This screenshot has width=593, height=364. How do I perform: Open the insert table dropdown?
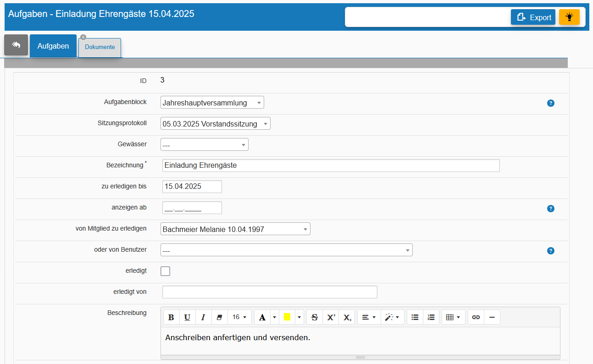454,317
